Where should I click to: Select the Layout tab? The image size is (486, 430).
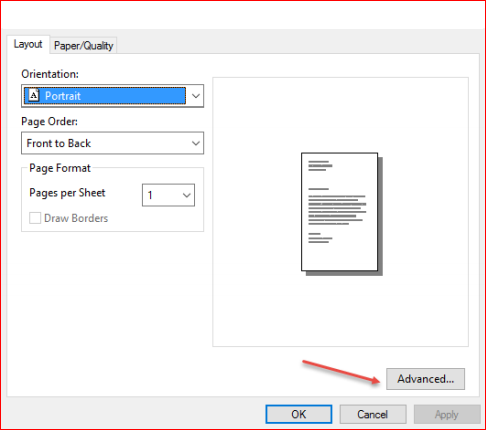point(28,44)
